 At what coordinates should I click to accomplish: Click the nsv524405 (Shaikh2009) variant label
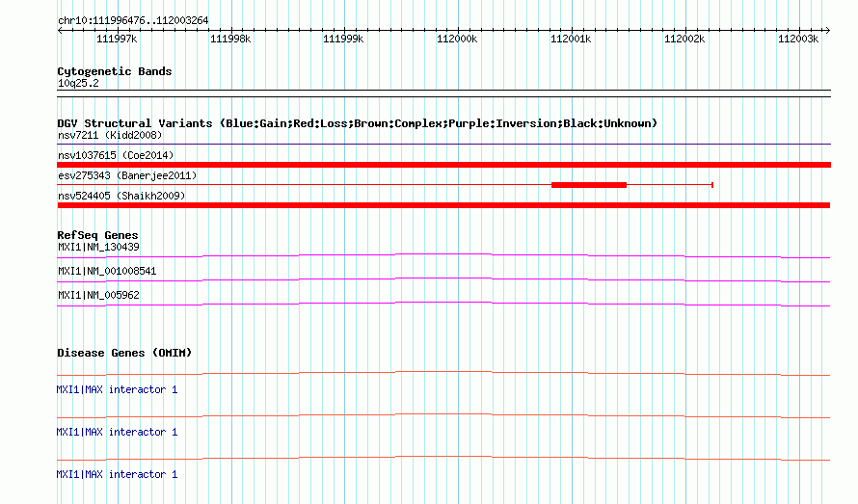pyautogui.click(x=121, y=196)
